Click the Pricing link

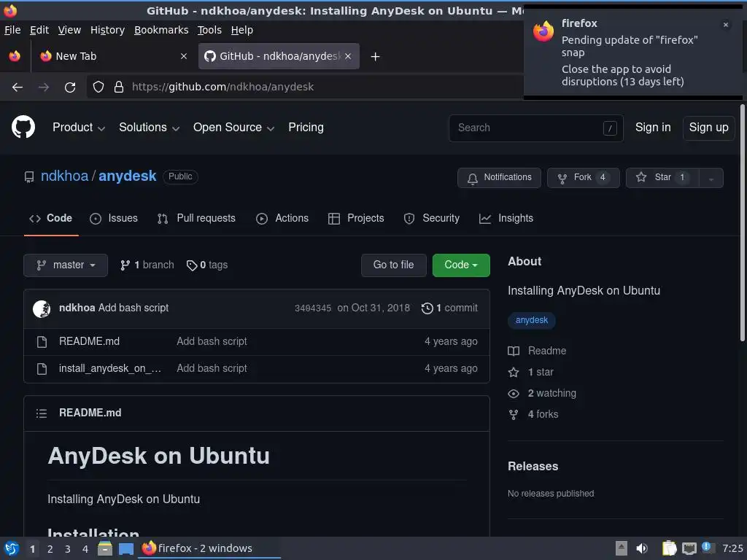pos(306,127)
